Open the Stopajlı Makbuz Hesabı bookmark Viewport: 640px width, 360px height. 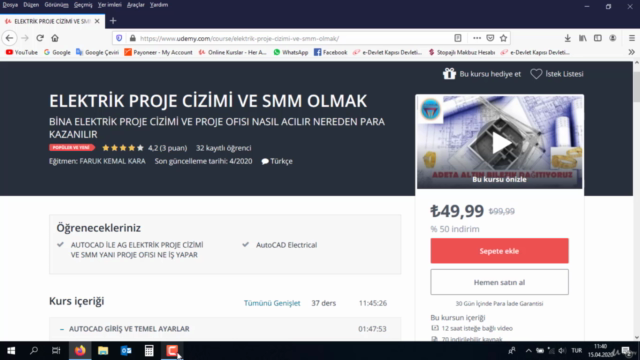(462, 52)
